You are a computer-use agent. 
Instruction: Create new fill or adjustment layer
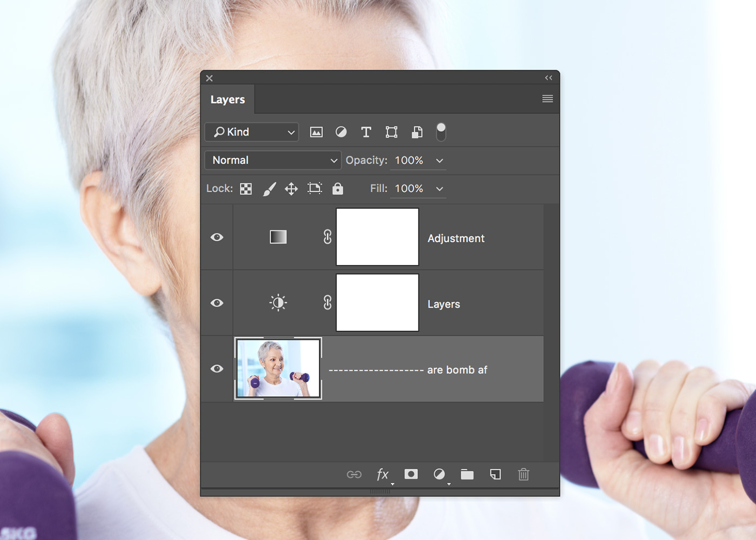coord(440,474)
